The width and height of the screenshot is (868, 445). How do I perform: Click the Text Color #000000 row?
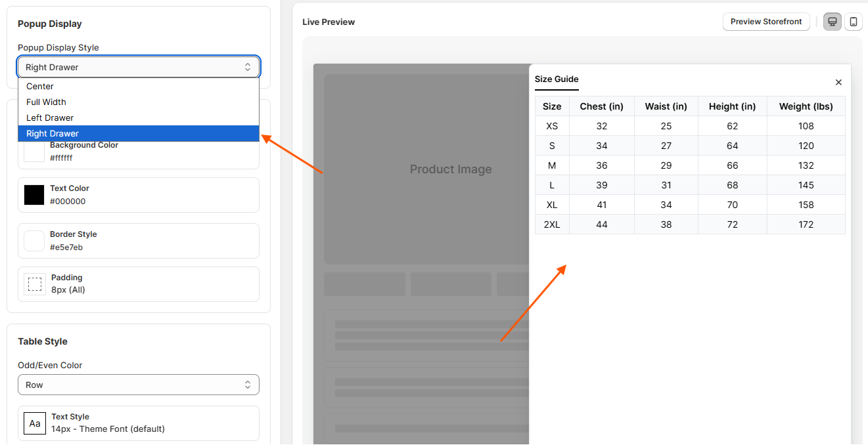139,195
